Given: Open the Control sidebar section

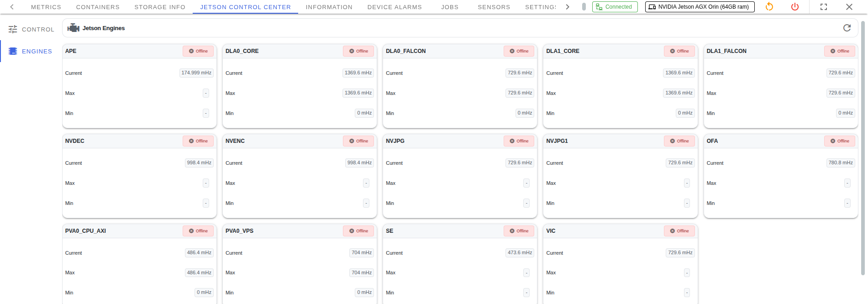Looking at the screenshot, I should (31, 29).
